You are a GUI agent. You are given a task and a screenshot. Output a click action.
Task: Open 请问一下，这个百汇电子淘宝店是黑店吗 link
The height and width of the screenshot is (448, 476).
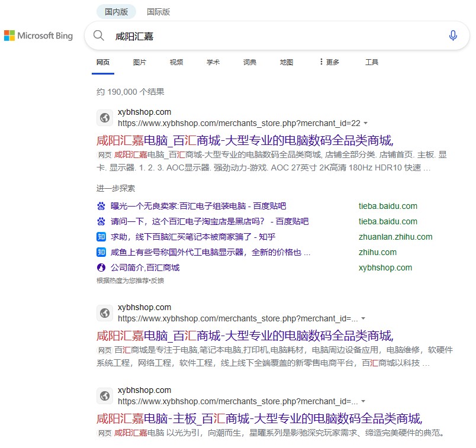pos(210,221)
